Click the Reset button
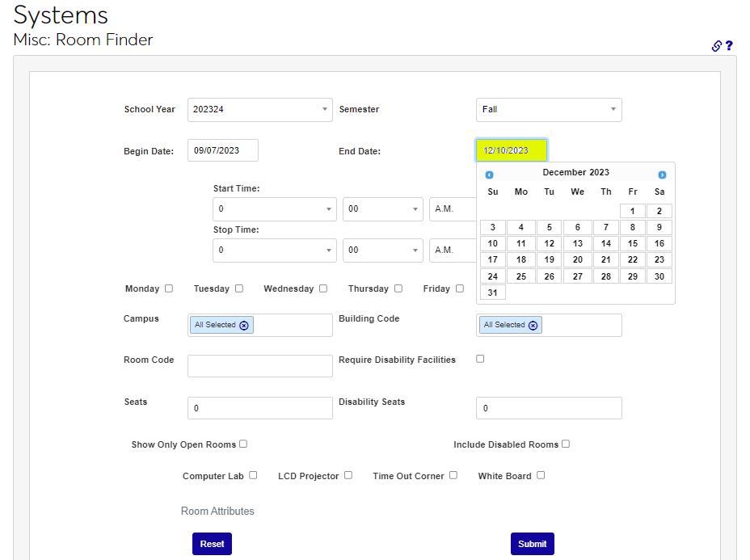Viewport: 750px width, 560px height. pos(212,544)
